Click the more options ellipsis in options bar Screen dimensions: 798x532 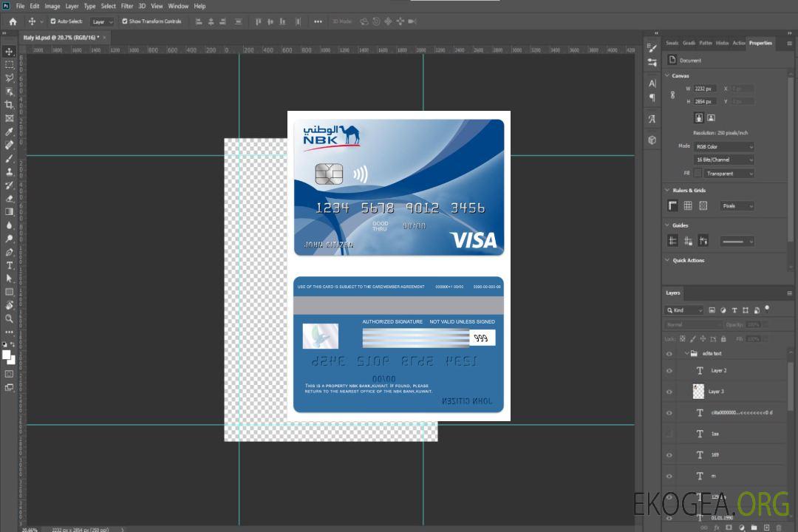[318, 21]
